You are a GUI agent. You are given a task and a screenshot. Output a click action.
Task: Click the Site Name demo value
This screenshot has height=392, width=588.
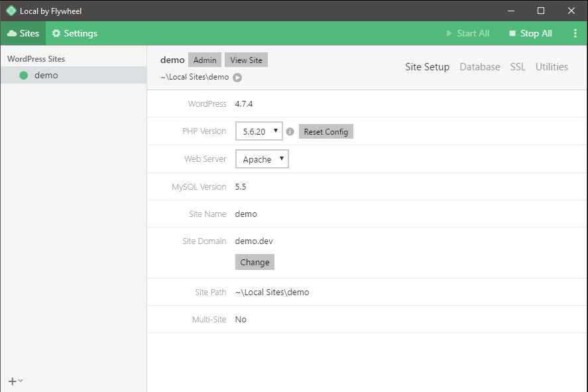click(246, 214)
